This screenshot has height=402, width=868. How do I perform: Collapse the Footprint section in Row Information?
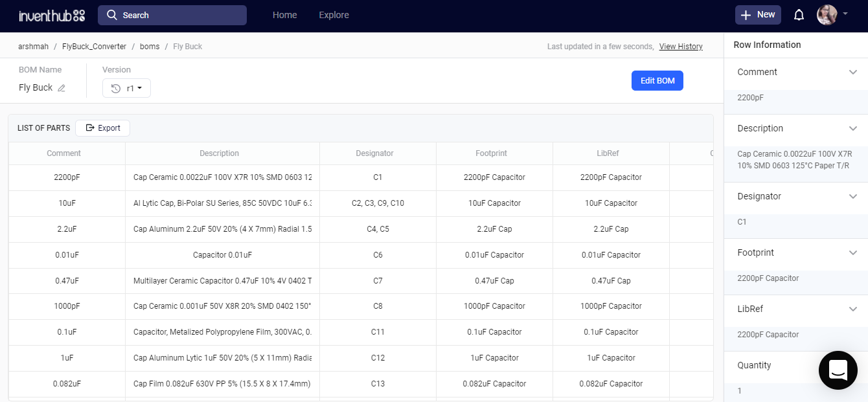pyautogui.click(x=853, y=253)
